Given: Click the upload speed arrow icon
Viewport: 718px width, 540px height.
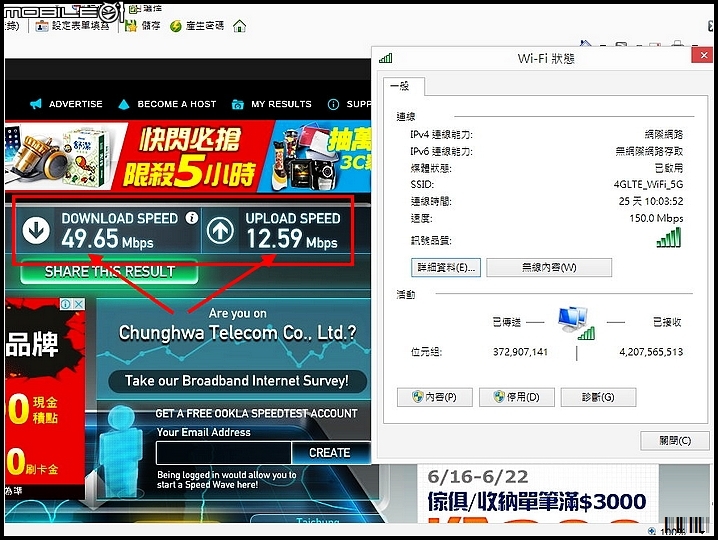Looking at the screenshot, I should click(220, 230).
